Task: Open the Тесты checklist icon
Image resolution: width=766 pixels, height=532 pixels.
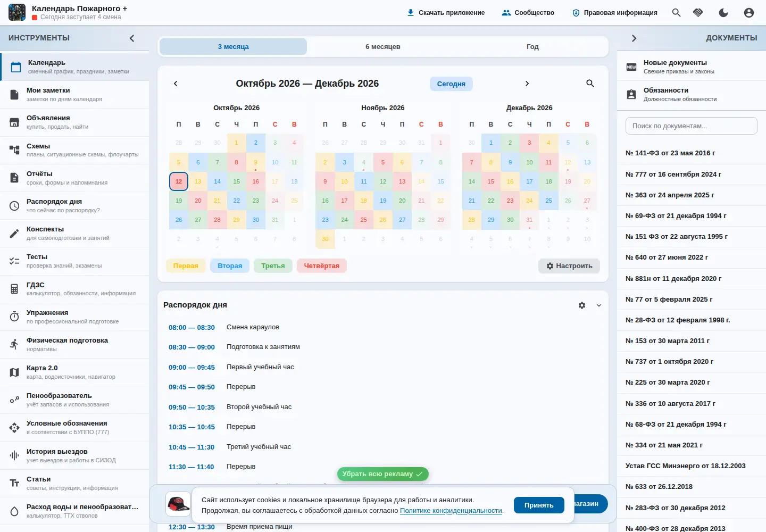Action: coord(14,261)
